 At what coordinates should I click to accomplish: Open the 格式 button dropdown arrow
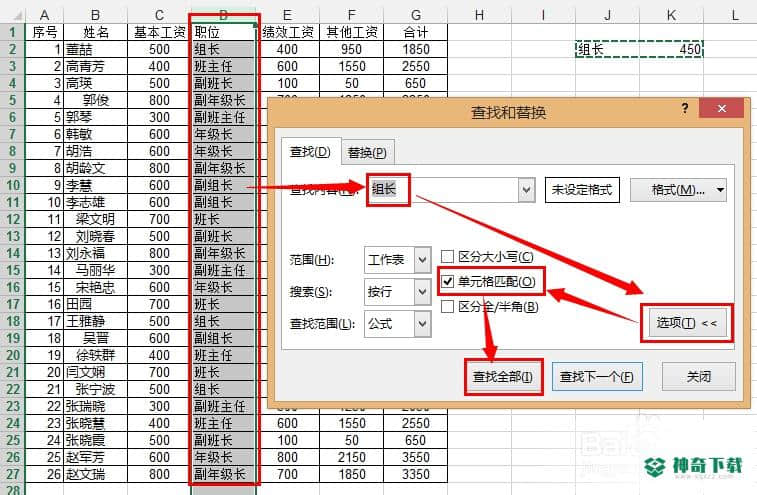pyautogui.click(x=720, y=190)
